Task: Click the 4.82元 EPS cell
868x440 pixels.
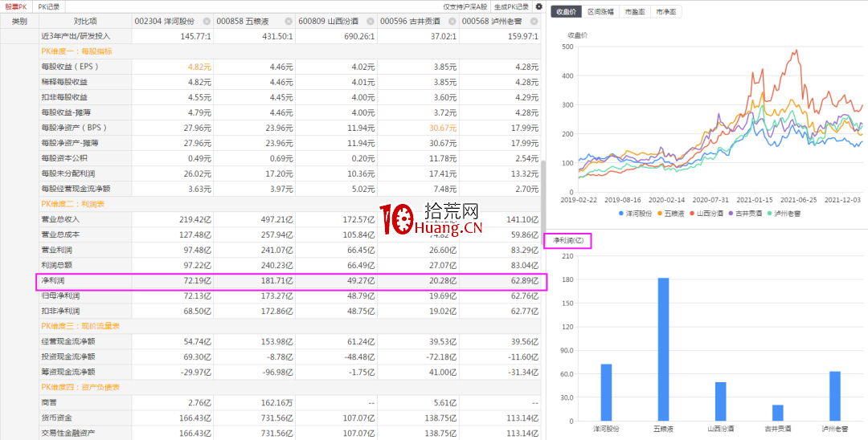Action: point(200,67)
